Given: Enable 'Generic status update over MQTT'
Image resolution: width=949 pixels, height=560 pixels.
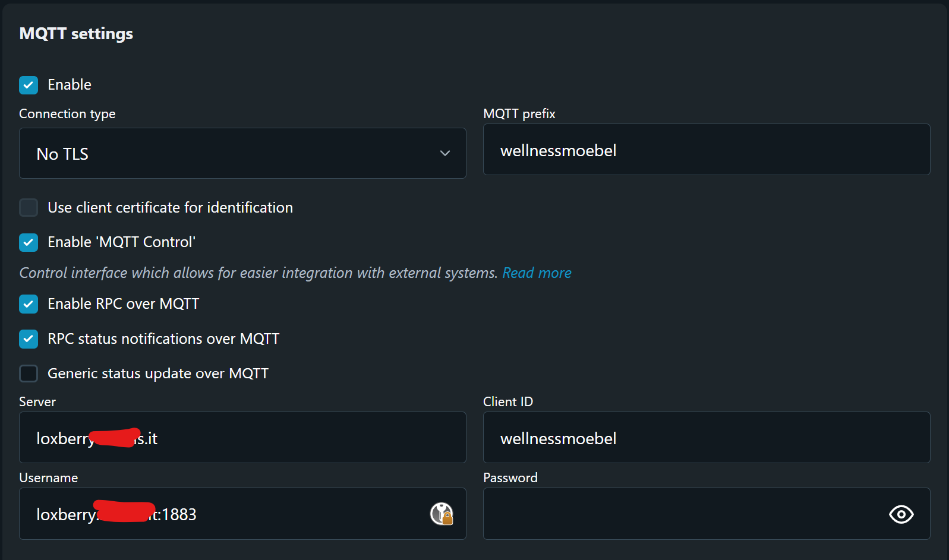Looking at the screenshot, I should tap(29, 374).
